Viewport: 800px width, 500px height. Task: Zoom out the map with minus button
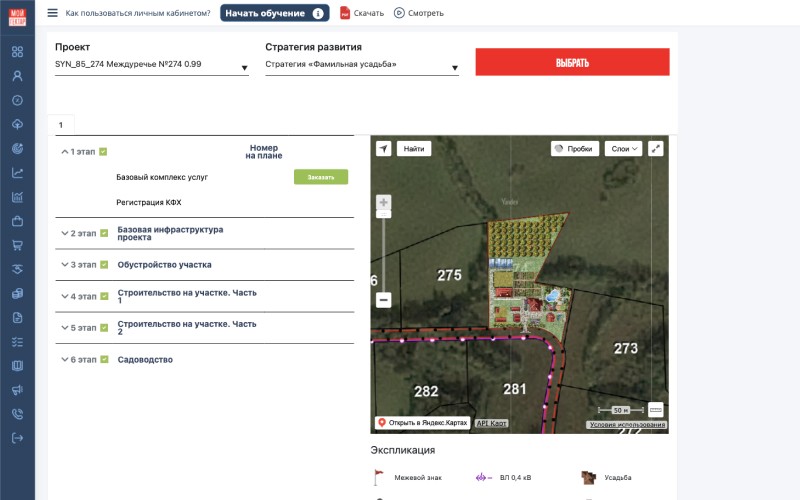click(x=383, y=300)
